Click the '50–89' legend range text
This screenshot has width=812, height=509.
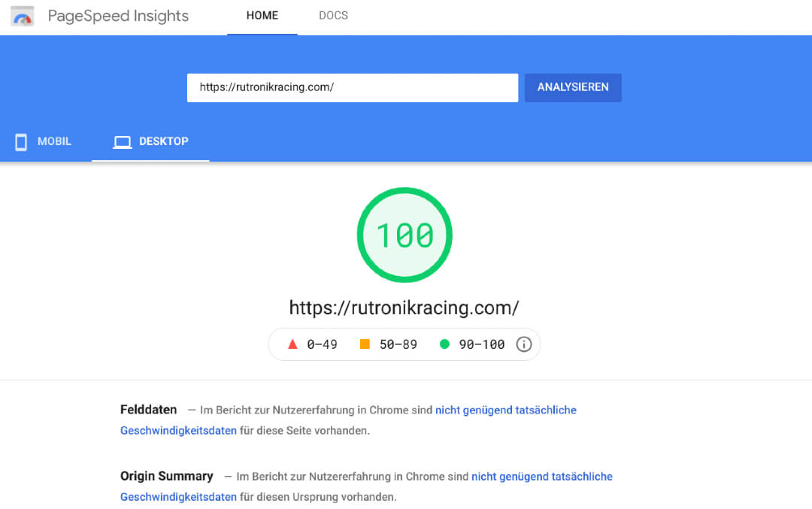[398, 344]
